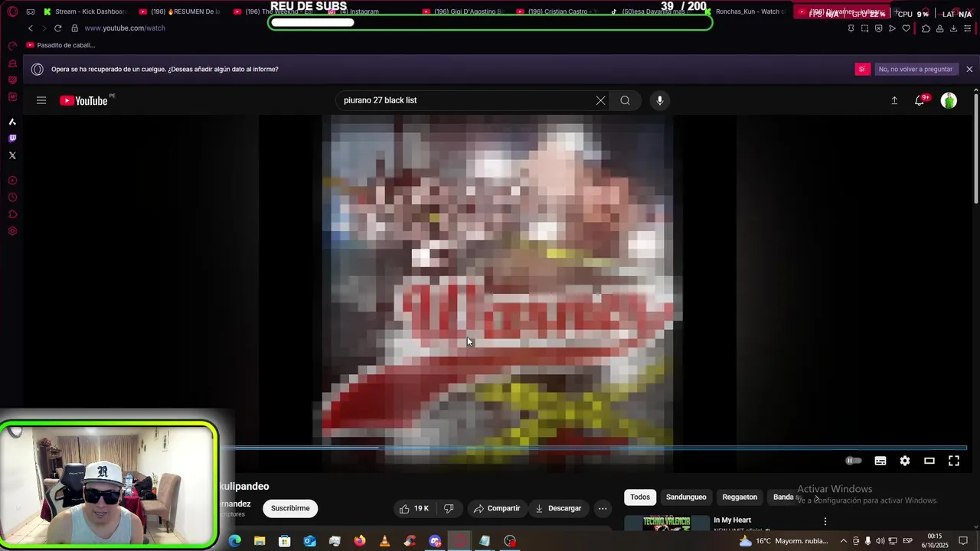Open video player settings gear

point(905,461)
